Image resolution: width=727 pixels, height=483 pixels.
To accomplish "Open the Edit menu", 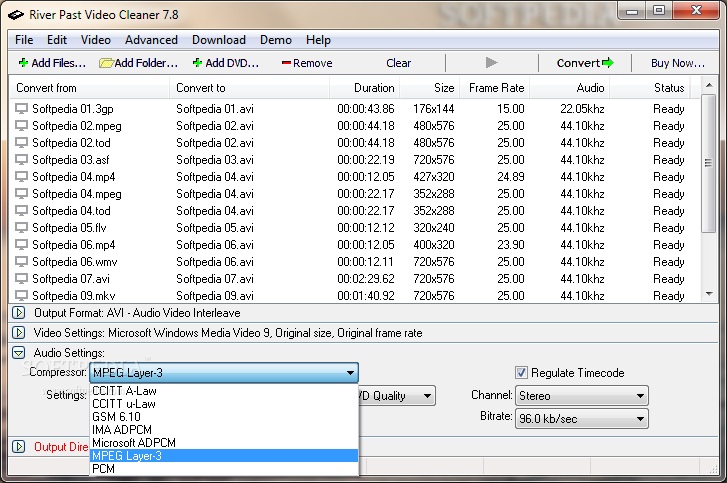I will 57,40.
